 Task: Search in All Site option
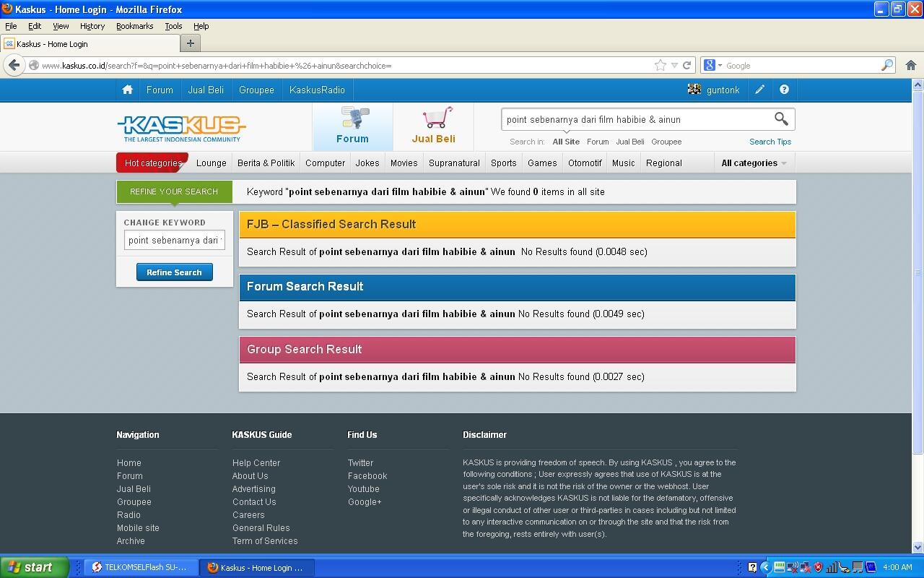tap(566, 142)
